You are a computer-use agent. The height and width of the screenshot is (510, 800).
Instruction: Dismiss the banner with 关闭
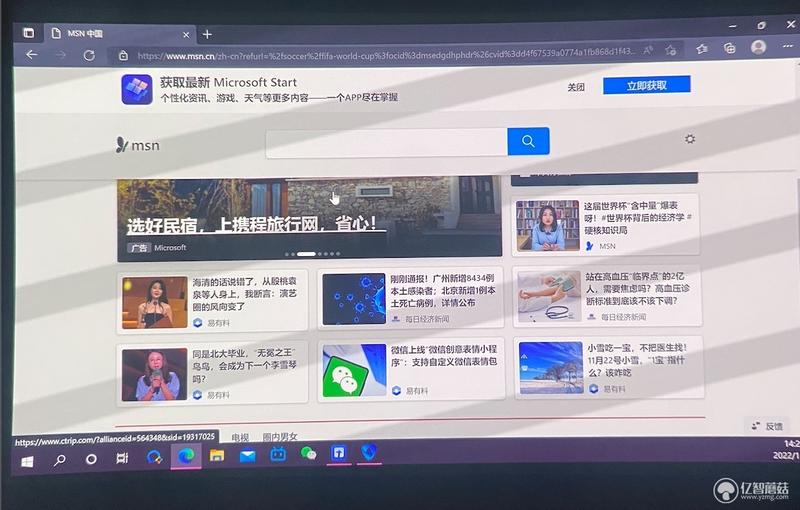(x=576, y=87)
